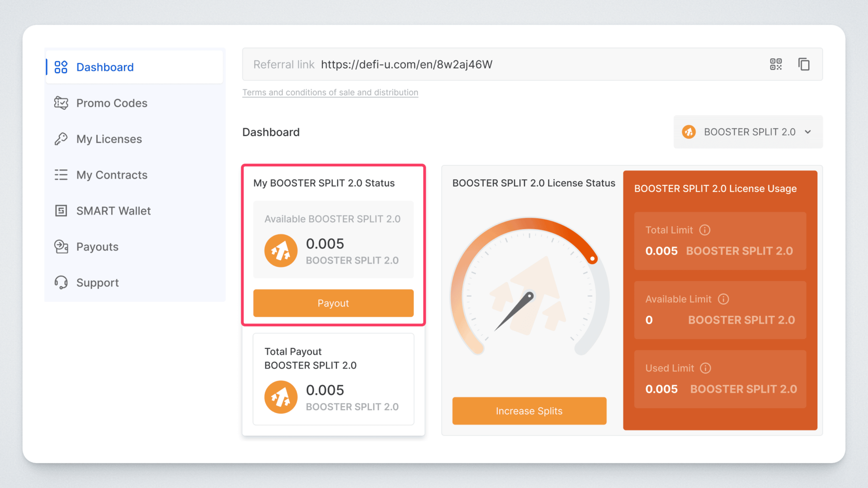Open the Dashboard menu item
Viewport: 868px width, 488px height.
point(105,67)
